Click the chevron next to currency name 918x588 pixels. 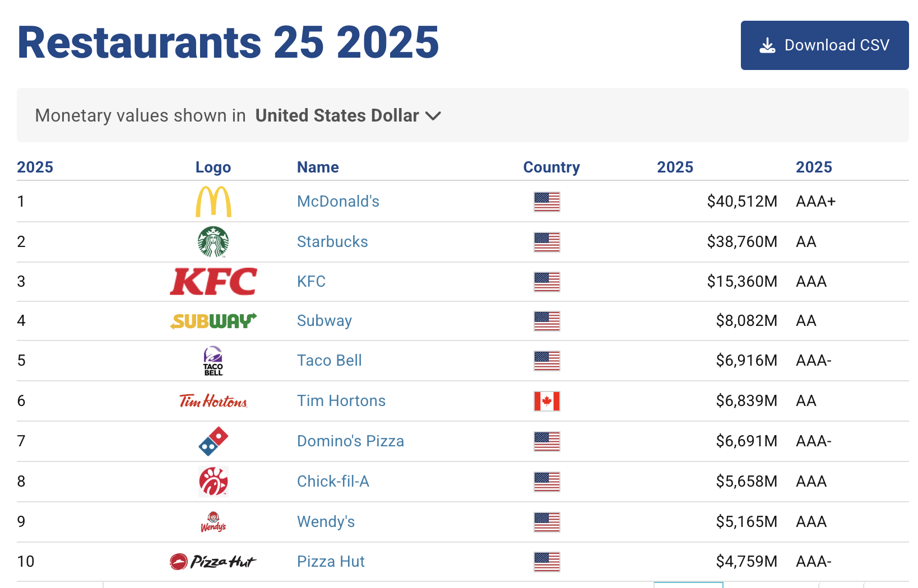coord(433,116)
